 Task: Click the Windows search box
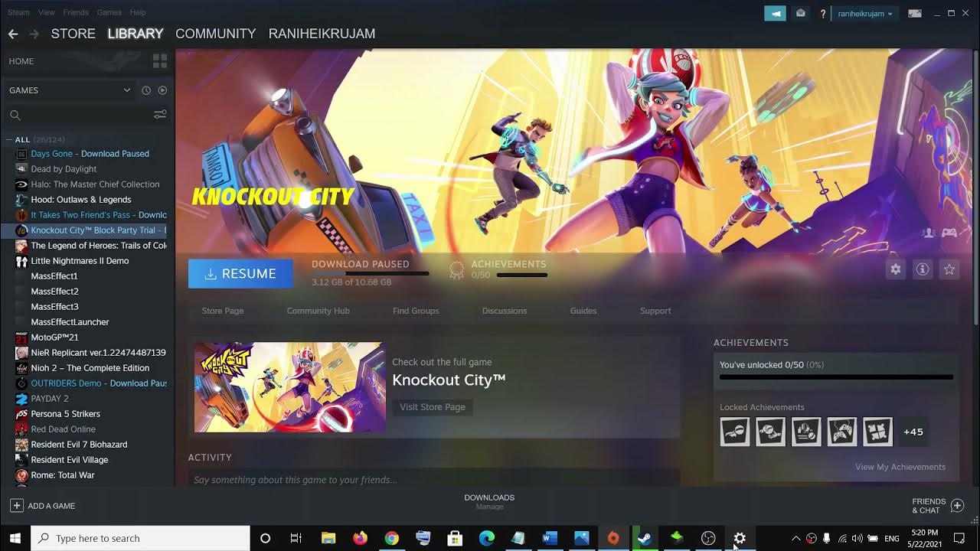click(x=140, y=538)
